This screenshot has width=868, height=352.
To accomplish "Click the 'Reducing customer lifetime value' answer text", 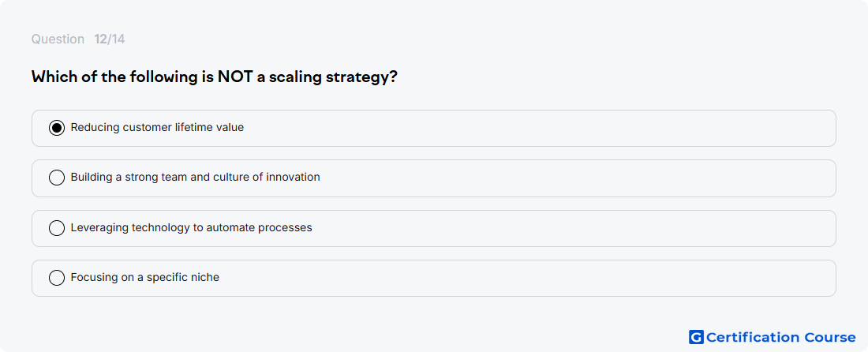I will [x=157, y=127].
